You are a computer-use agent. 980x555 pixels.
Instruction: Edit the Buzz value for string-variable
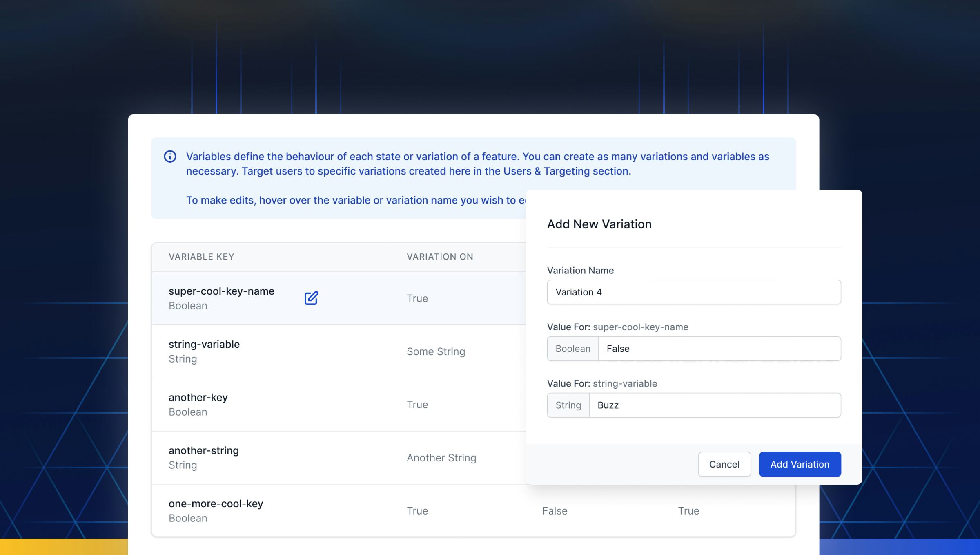pyautogui.click(x=715, y=405)
